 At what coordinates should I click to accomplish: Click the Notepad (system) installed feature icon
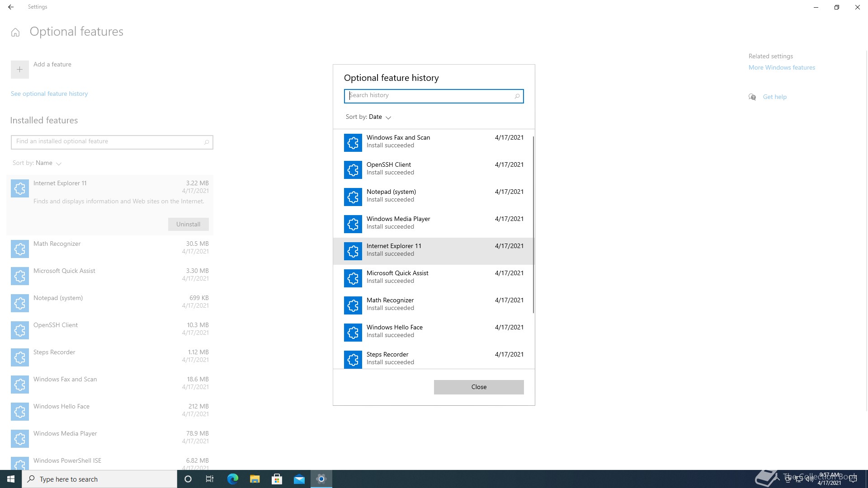pos(20,303)
